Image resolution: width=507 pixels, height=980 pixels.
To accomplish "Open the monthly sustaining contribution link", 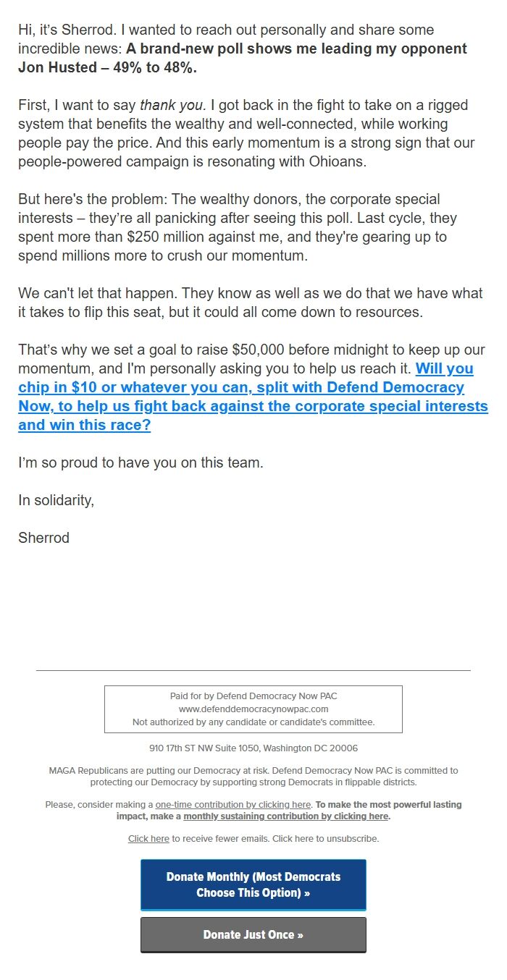I will tap(286, 816).
